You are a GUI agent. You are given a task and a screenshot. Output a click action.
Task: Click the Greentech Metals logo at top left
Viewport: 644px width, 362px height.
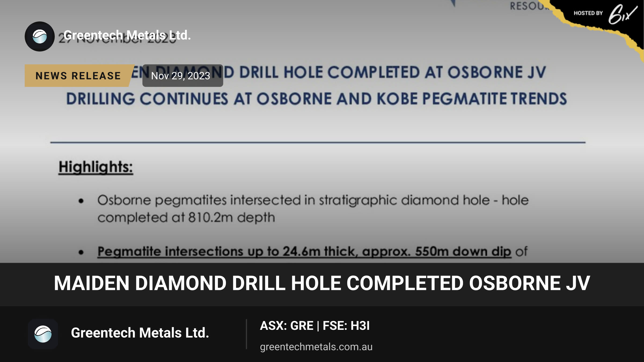click(40, 36)
